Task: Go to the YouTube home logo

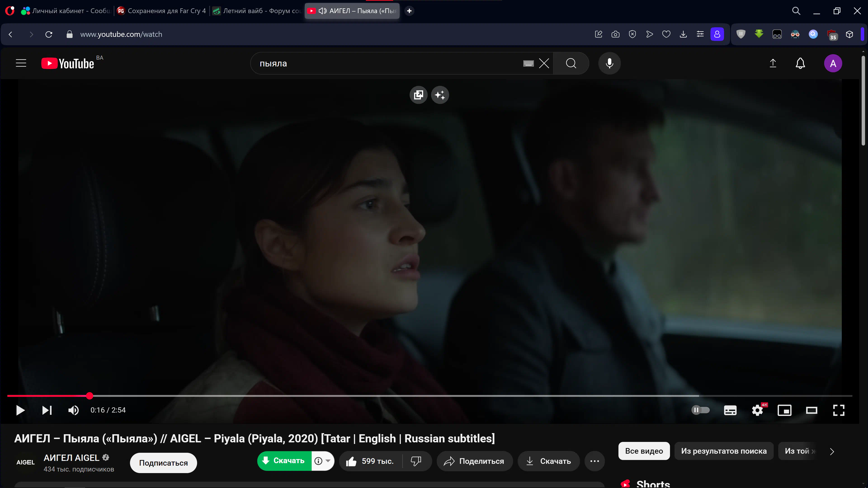Action: pos(68,63)
